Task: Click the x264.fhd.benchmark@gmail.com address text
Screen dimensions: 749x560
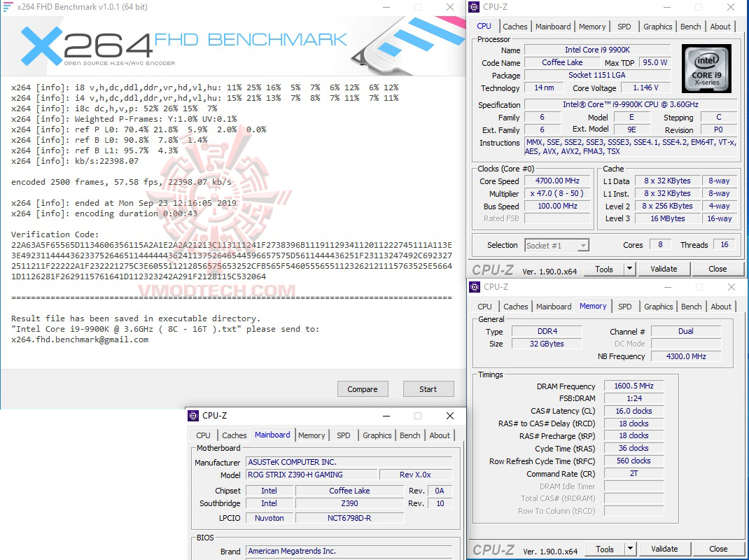Action: pyautogui.click(x=80, y=339)
